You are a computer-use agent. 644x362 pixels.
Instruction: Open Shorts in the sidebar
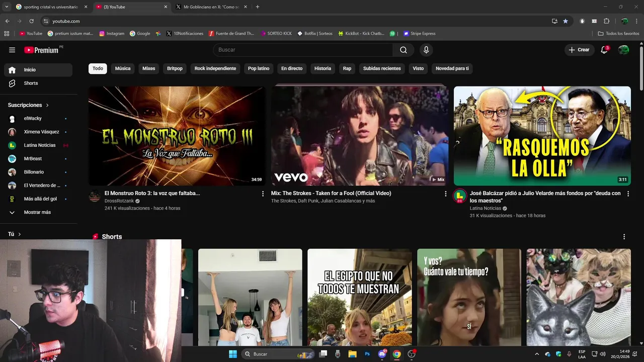38,83
